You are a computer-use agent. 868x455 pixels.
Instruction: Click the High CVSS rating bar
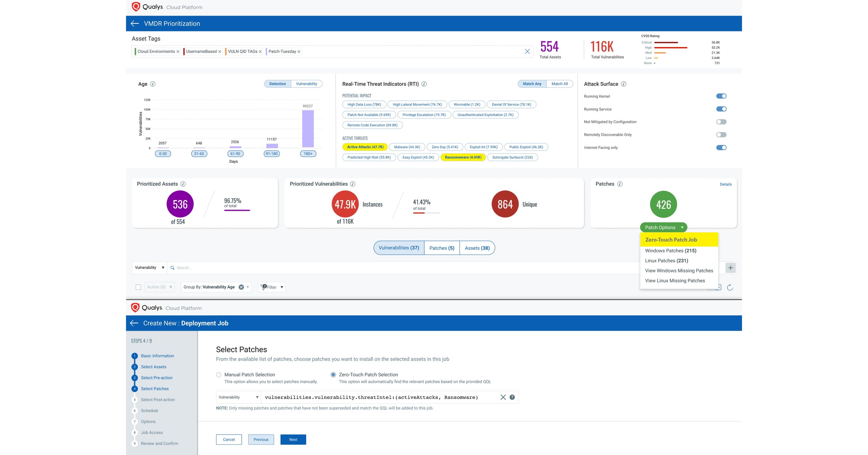[671, 47]
